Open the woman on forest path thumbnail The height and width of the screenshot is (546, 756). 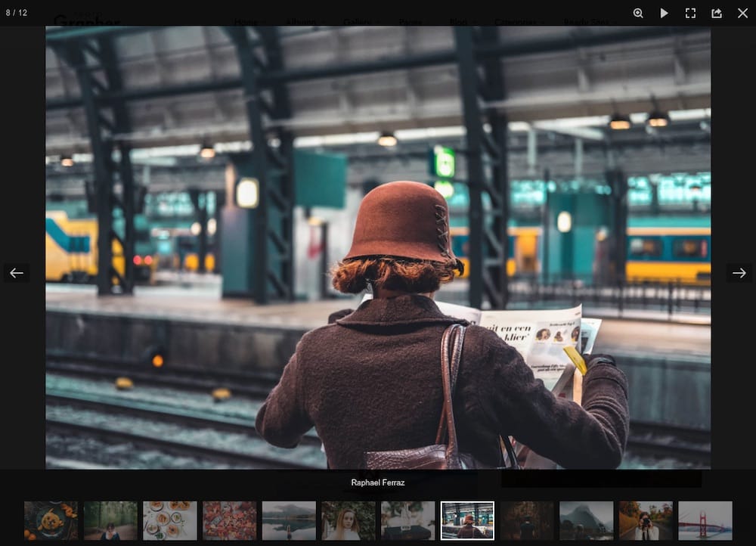[110, 520]
